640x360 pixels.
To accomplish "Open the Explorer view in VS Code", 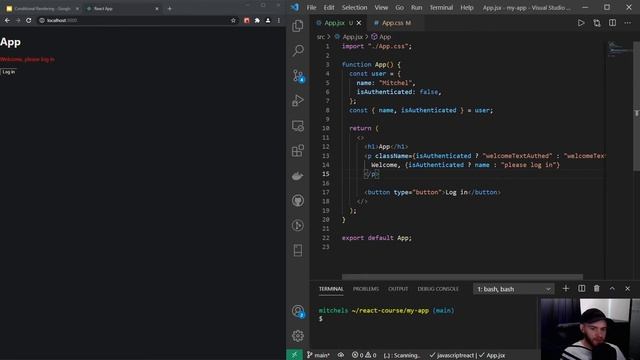I will (298, 26).
